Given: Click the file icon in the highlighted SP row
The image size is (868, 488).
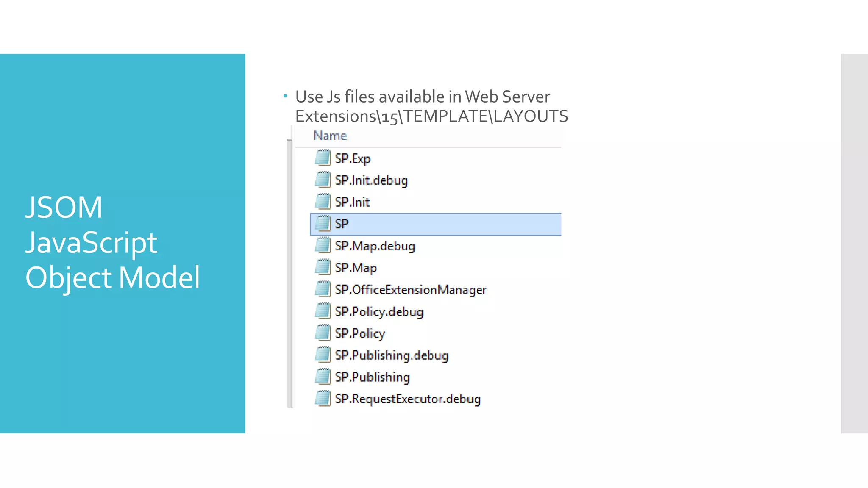Looking at the screenshot, I should click(x=323, y=223).
